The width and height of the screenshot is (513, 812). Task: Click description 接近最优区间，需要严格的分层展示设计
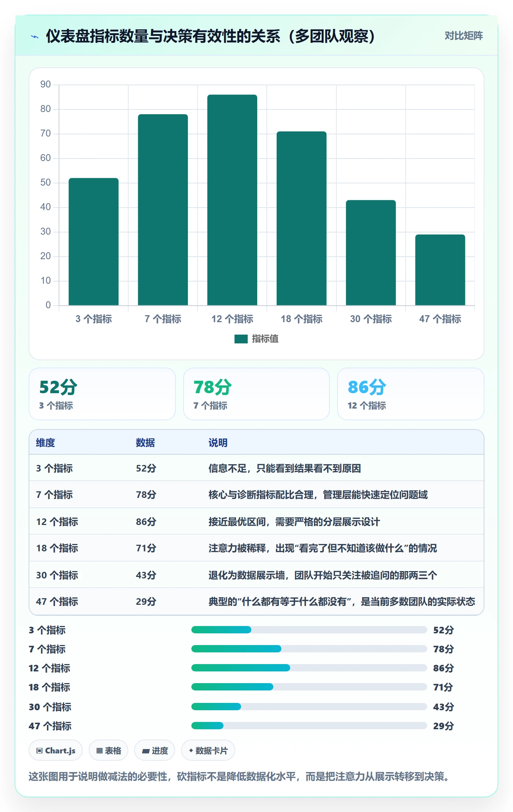[x=294, y=522]
